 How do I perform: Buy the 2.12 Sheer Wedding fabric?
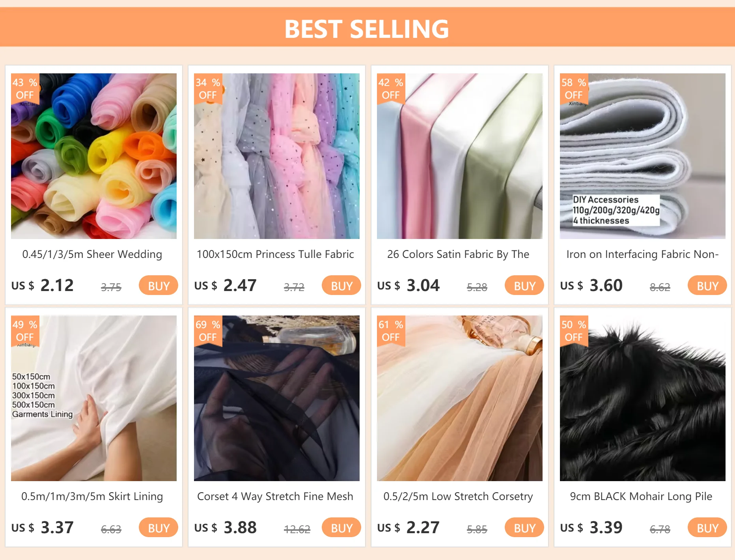coord(159,286)
